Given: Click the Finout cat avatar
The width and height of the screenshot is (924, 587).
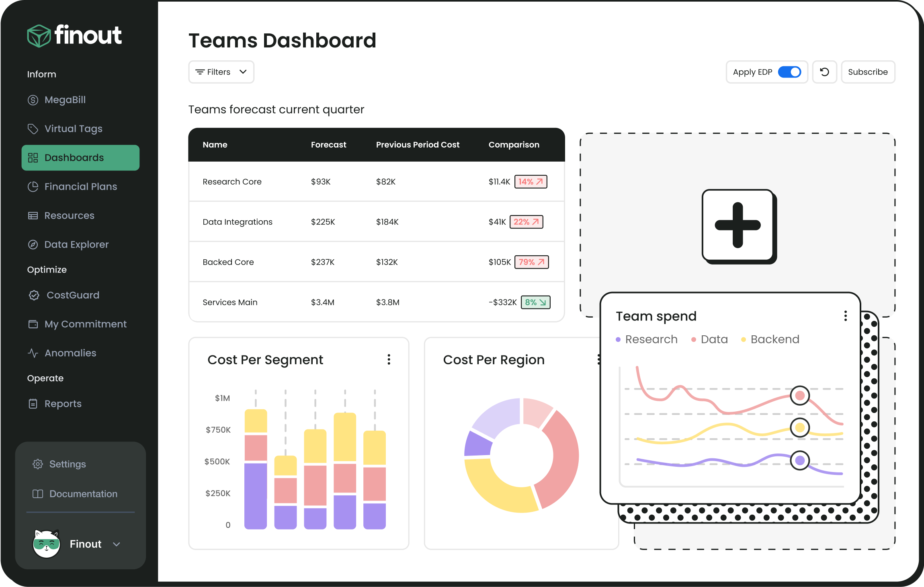Looking at the screenshot, I should [46, 544].
